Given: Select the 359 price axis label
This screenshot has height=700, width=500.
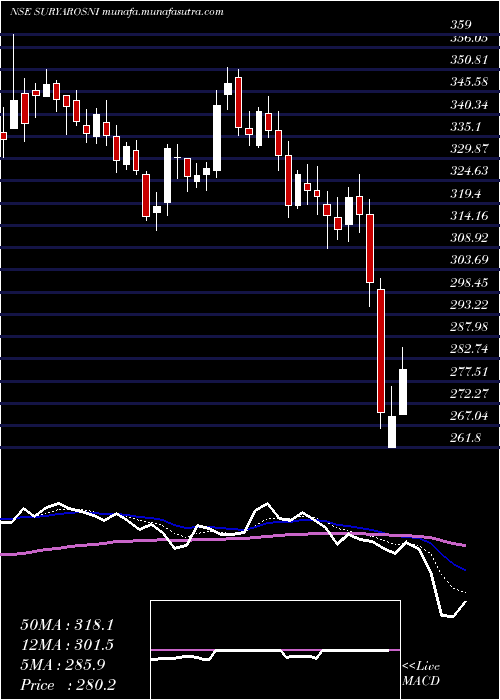Looking at the screenshot, I should (461, 25).
